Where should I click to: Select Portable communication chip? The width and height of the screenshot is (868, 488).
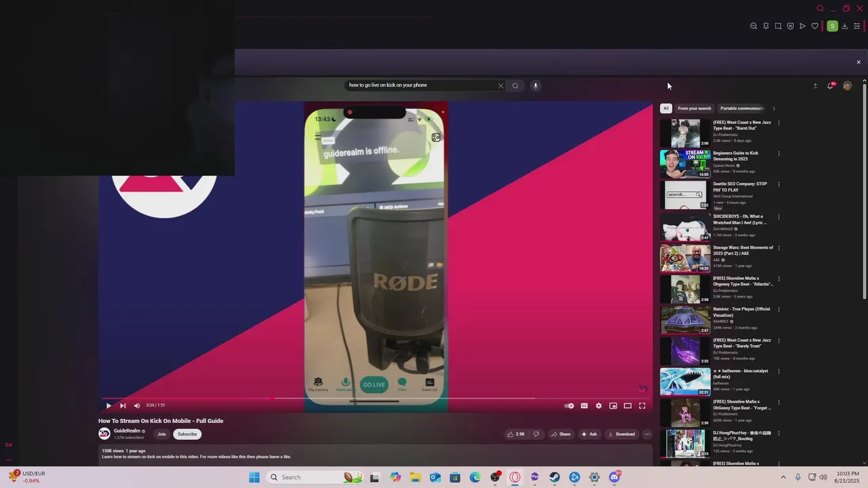coord(742,108)
